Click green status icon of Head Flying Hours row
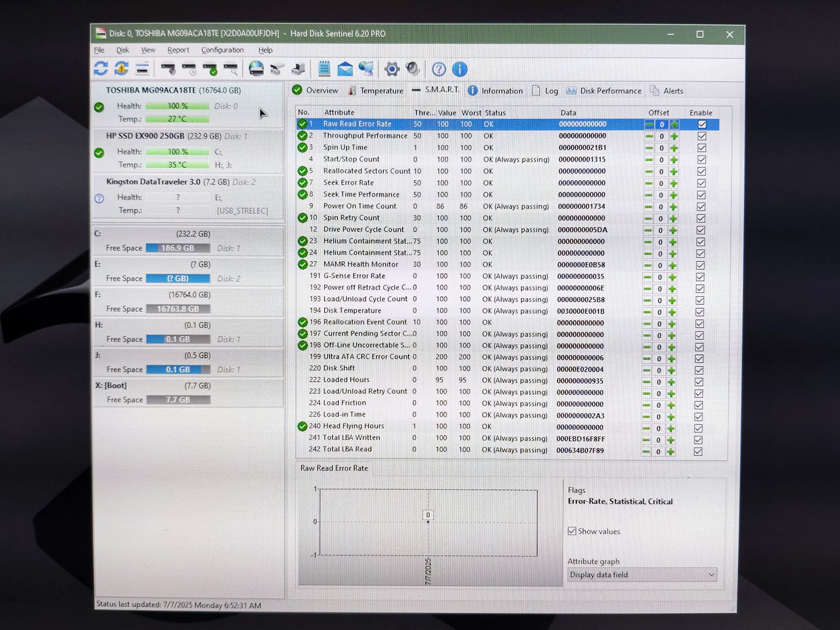 (x=302, y=426)
